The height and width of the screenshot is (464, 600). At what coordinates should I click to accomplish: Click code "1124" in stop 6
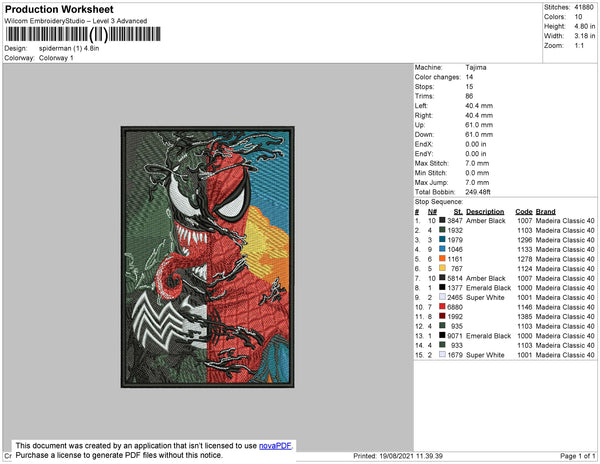pyautogui.click(x=525, y=269)
